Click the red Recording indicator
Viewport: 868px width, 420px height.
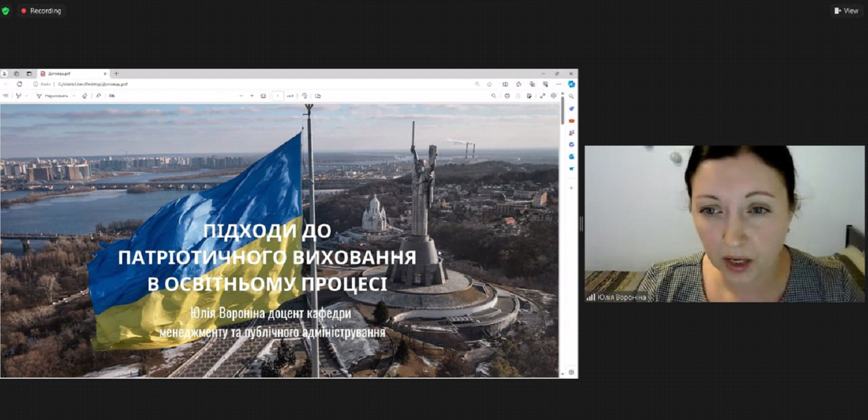coord(41,10)
